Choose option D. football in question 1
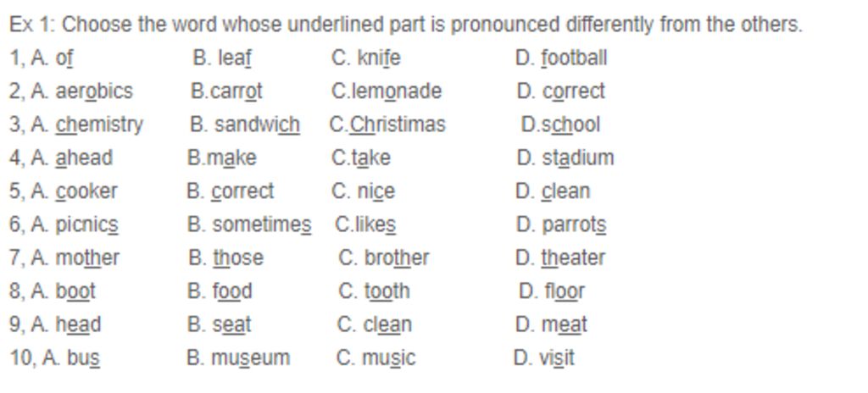 tap(561, 58)
